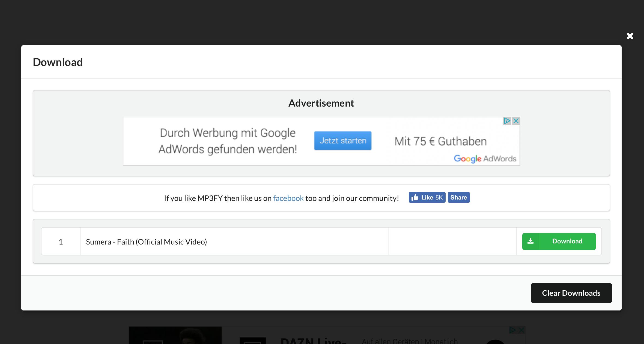The image size is (644, 344).
Task: Dismiss the Google AdWords banner with its X icon
Action: [x=516, y=121]
